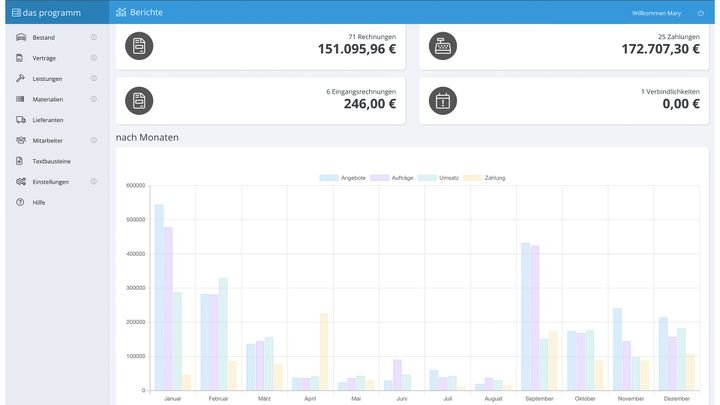This screenshot has width=720, height=405.
Task: Expand the Einstellungen submenu arrow
Action: (x=94, y=182)
